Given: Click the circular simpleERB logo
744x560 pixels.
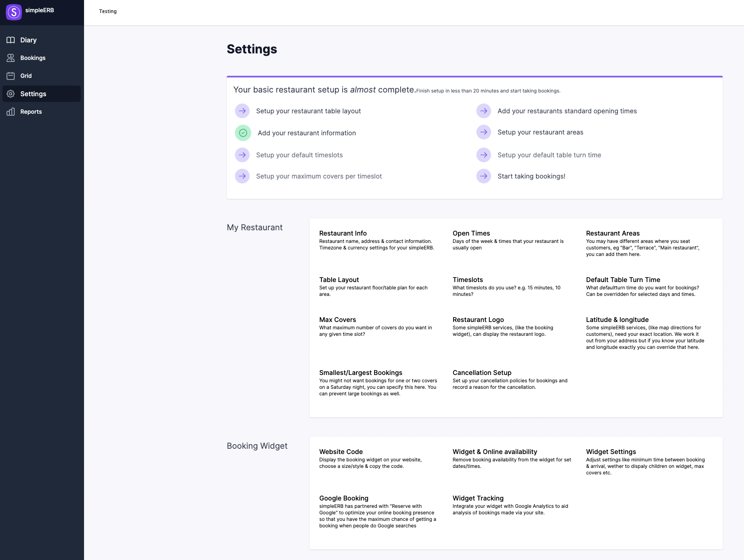Looking at the screenshot, I should 14,13.
